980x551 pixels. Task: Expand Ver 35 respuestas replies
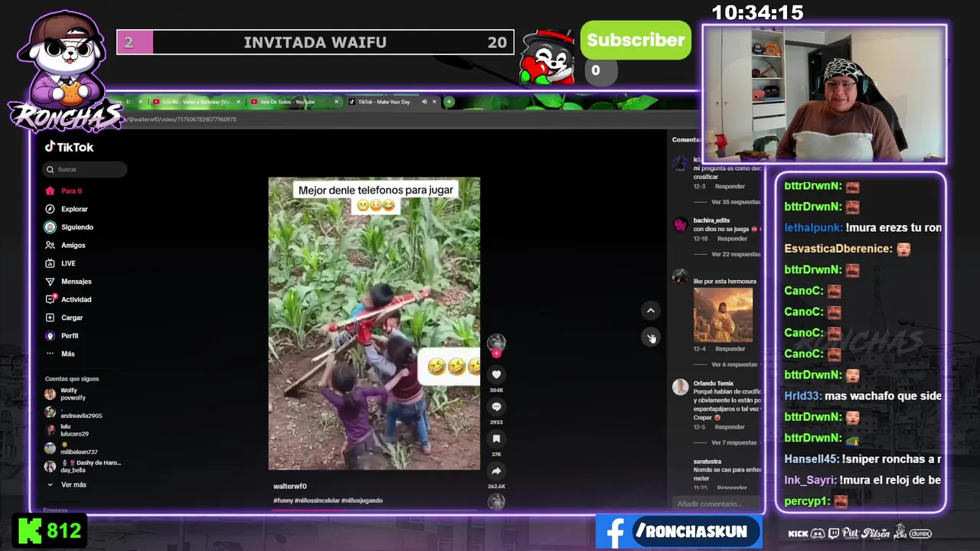(736, 202)
